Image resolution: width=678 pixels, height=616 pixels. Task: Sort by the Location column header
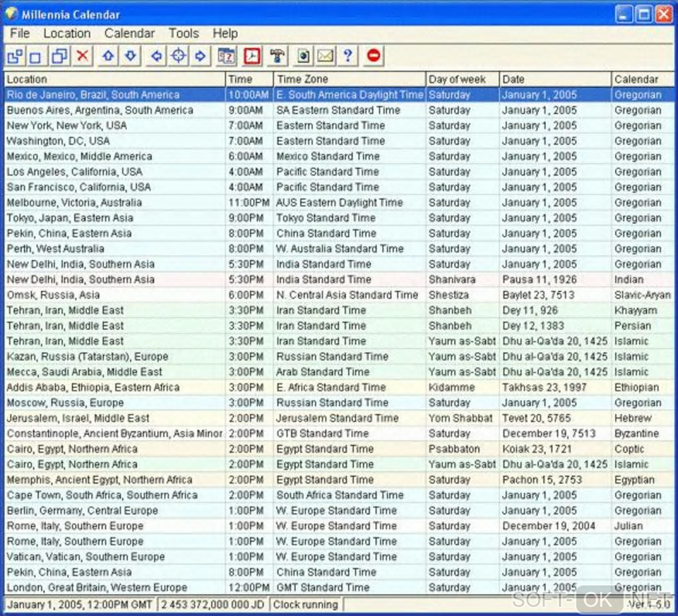click(114, 79)
